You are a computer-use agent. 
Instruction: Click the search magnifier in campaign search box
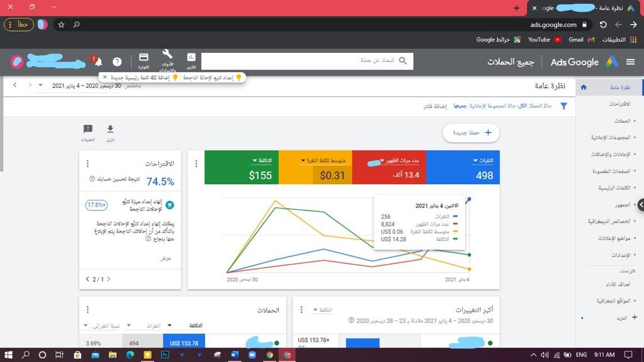tap(403, 61)
